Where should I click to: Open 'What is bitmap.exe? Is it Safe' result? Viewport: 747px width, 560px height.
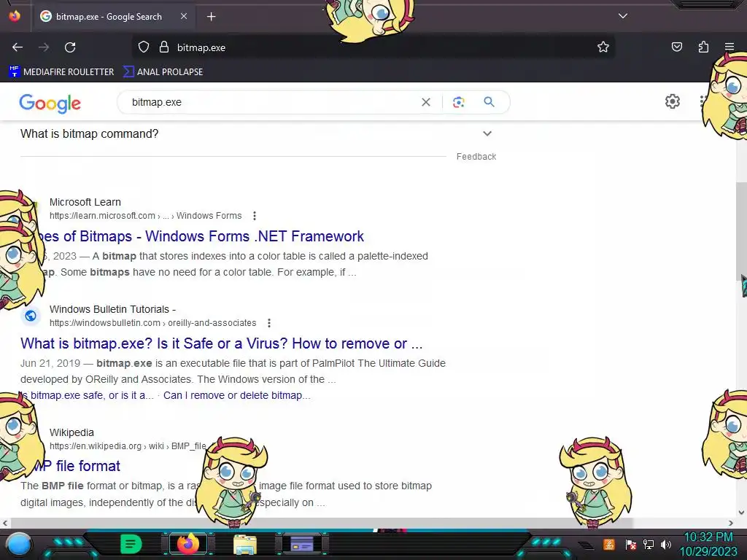(x=222, y=343)
